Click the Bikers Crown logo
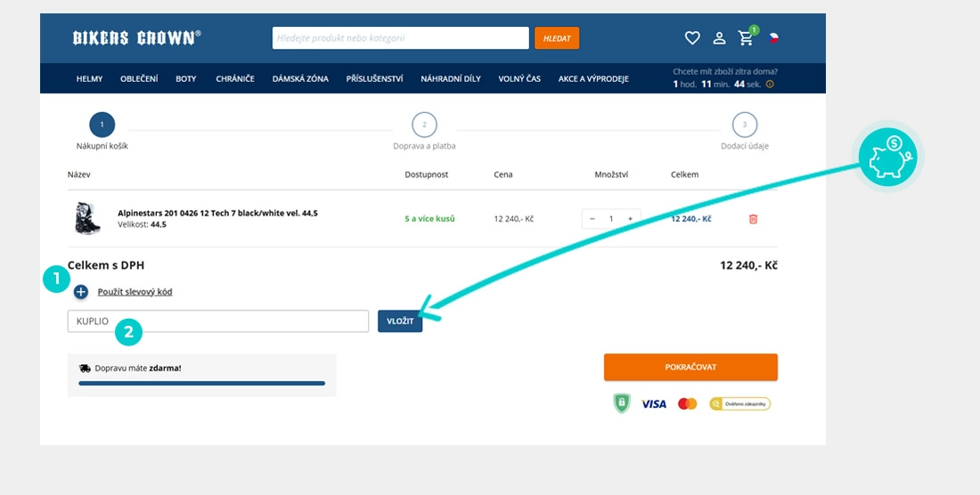This screenshot has width=980, height=495. coord(137,38)
